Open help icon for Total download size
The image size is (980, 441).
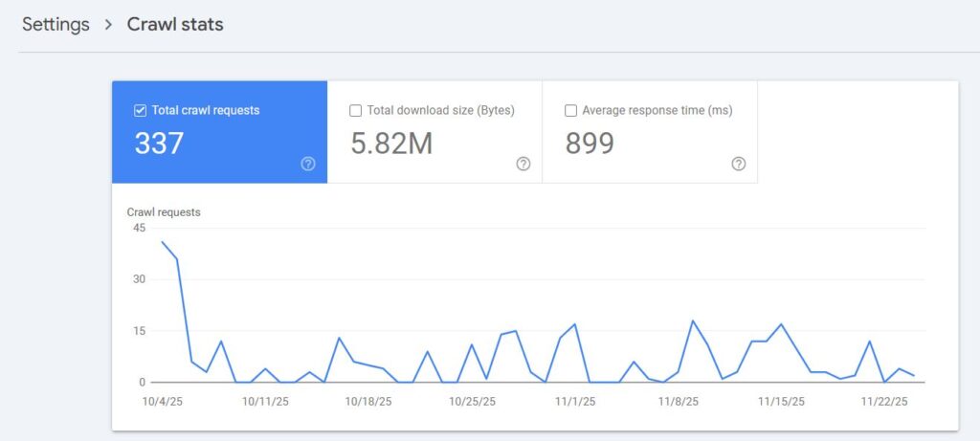523,164
